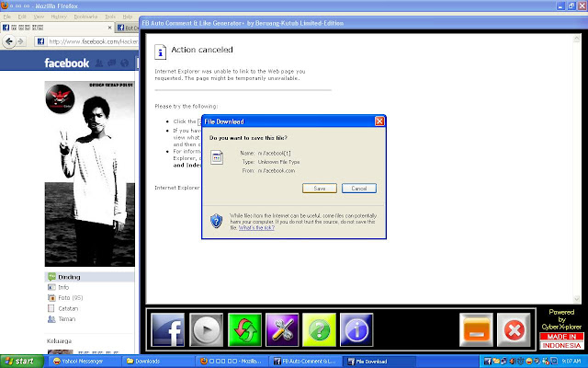Image resolution: width=588 pixels, height=368 pixels.
Task: Click the orange minimize-to-tray icon
Action: (476, 329)
